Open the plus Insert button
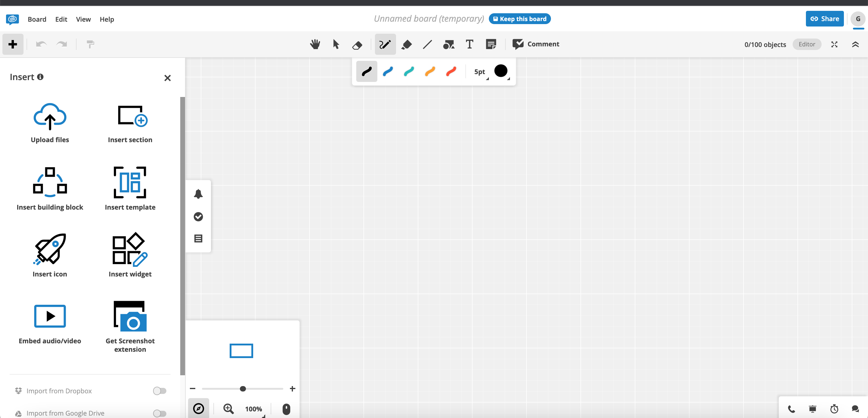 click(13, 44)
